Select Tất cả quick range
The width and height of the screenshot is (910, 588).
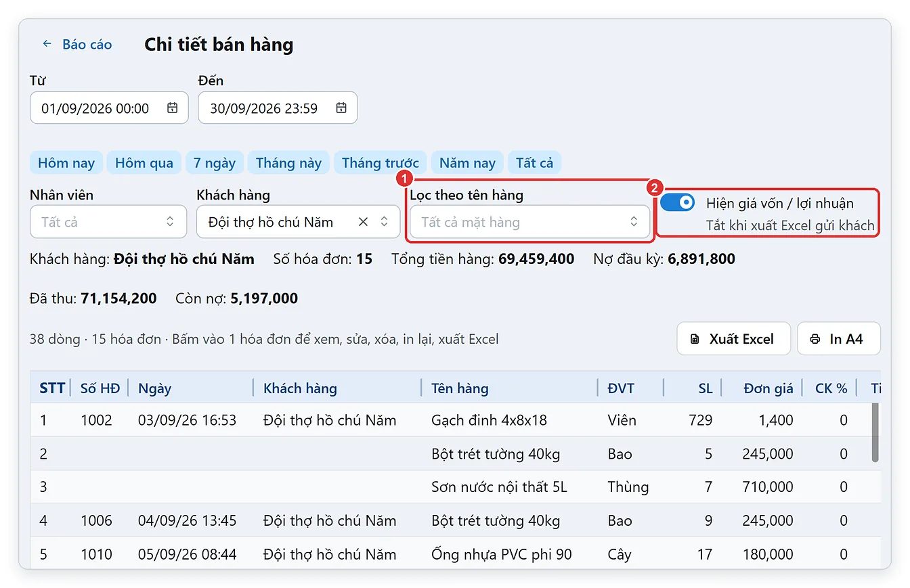pos(535,163)
